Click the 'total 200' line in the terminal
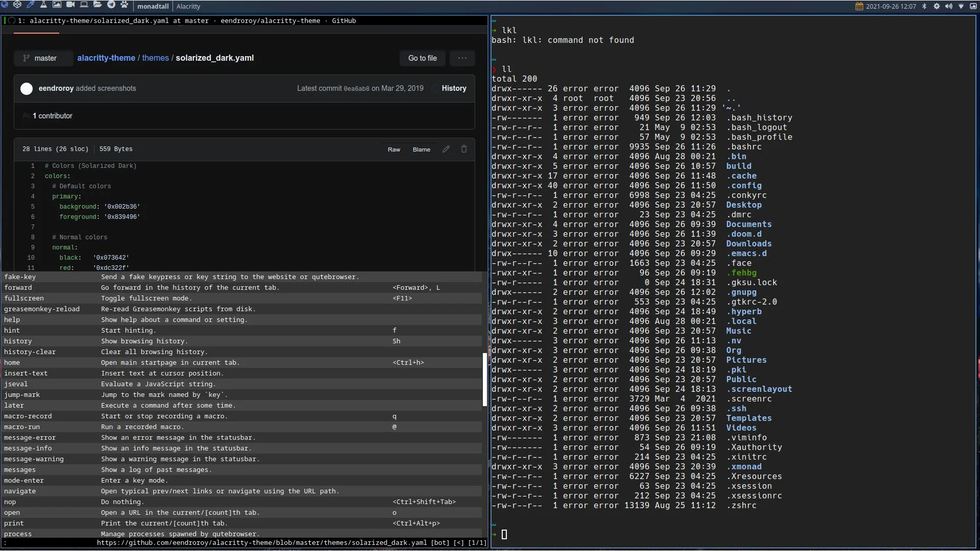Screen dimensions: 980x551 [514, 79]
